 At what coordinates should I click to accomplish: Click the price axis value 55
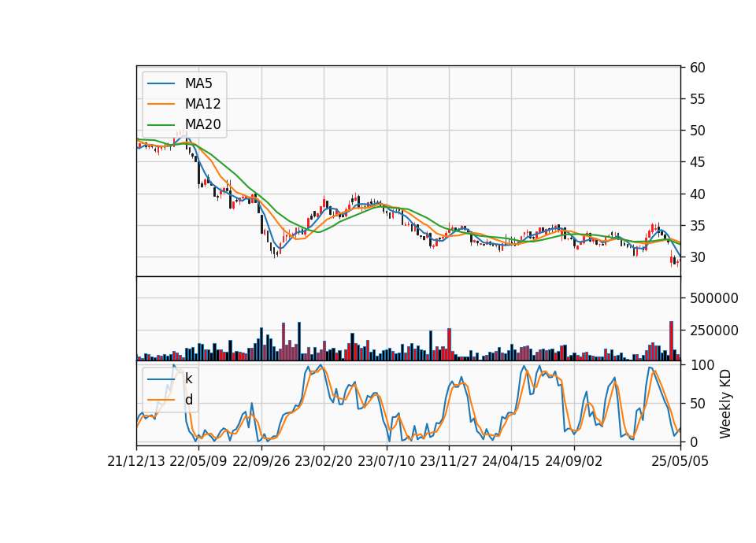[x=697, y=99]
